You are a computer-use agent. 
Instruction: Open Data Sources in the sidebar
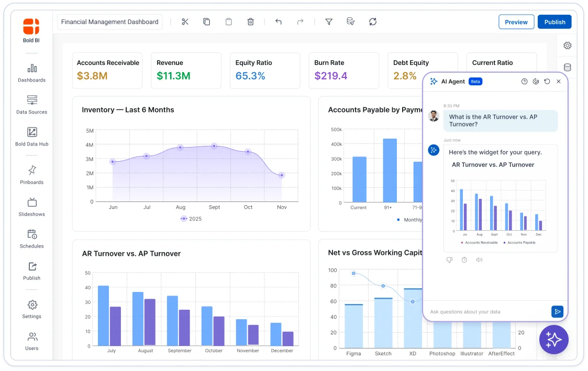[32, 105]
